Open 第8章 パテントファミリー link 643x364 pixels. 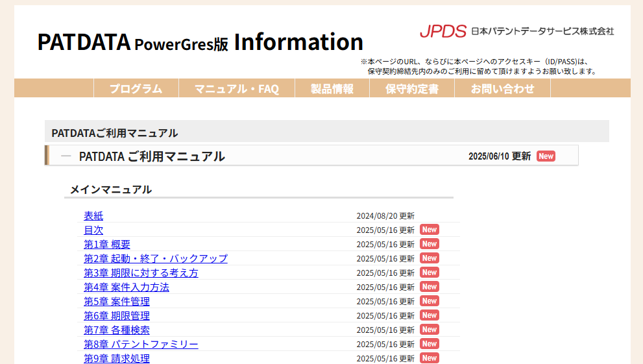(141, 345)
